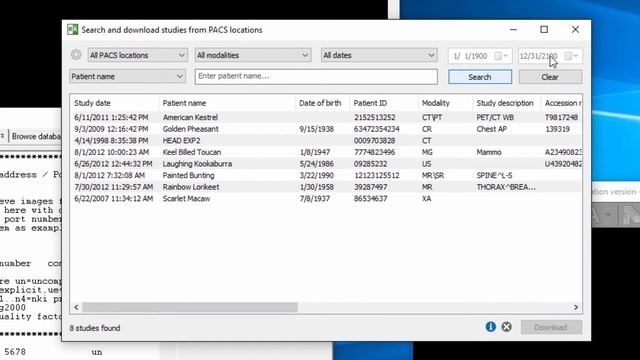Select the Keel Billed Toucan study row
The height and width of the screenshot is (360, 640).
point(326,152)
